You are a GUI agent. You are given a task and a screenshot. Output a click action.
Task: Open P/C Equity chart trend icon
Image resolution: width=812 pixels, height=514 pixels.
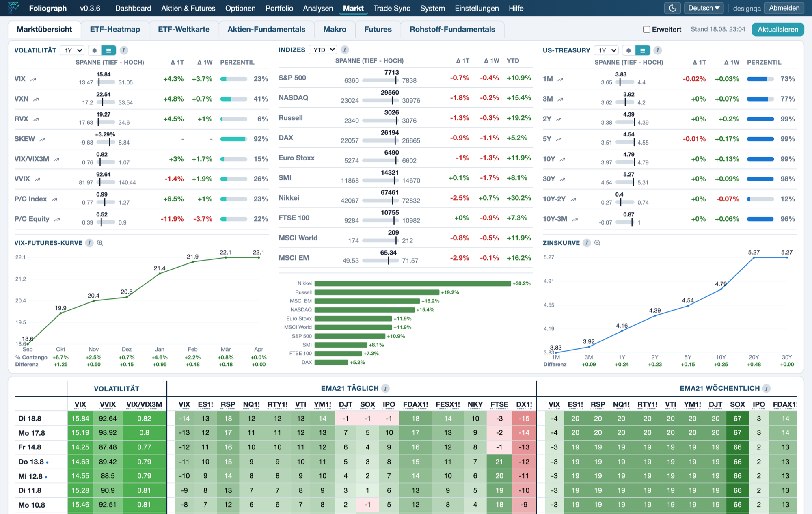[57, 219]
